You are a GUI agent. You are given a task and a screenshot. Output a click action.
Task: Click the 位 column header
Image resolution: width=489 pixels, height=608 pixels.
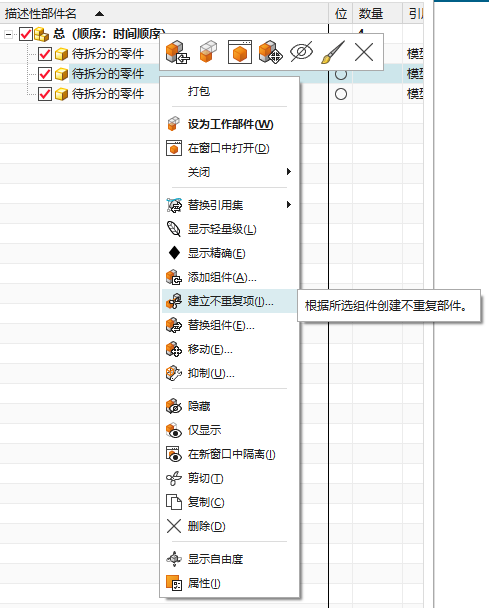point(340,14)
